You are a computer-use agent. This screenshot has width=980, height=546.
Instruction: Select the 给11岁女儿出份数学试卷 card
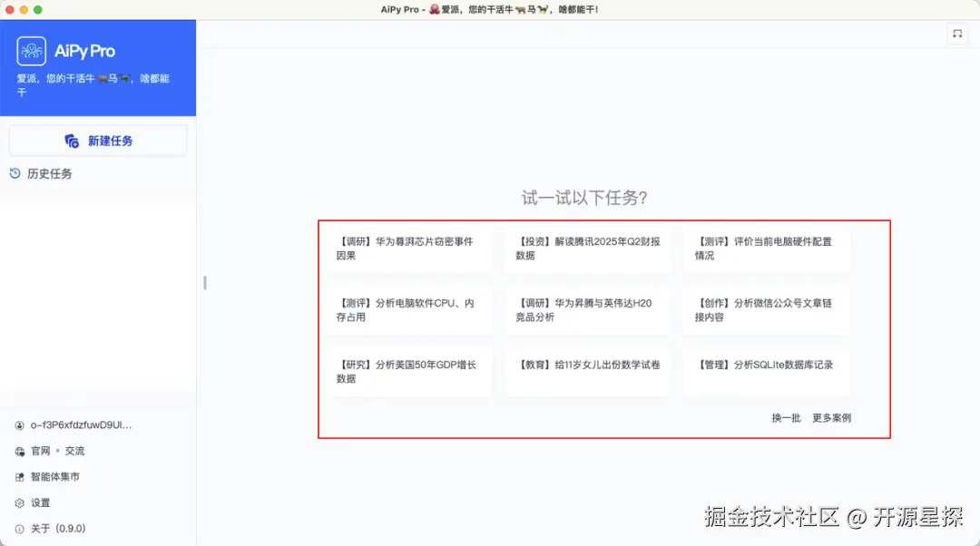[588, 371]
